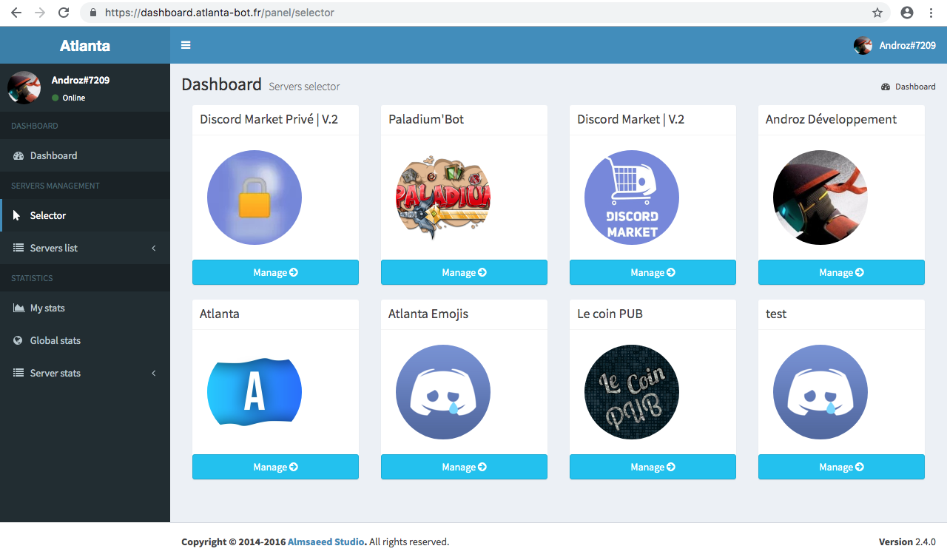Click the Dashboard speedometer icon in sidebar
The height and width of the screenshot is (560, 947).
[x=18, y=156]
